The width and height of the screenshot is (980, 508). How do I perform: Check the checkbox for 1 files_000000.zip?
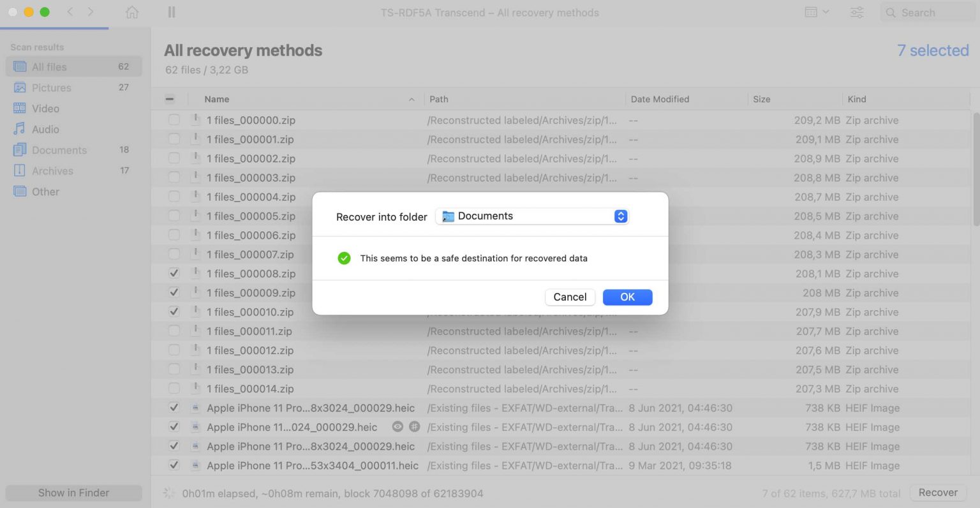[173, 120]
